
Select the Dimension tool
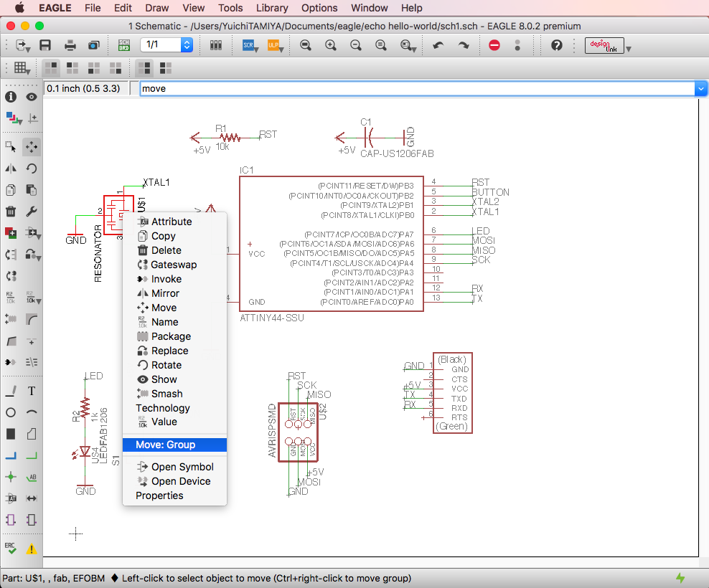[31, 498]
